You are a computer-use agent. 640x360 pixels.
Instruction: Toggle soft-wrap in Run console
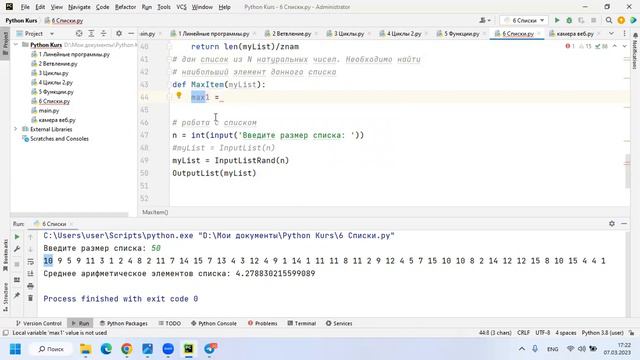pyautogui.click(x=31, y=262)
